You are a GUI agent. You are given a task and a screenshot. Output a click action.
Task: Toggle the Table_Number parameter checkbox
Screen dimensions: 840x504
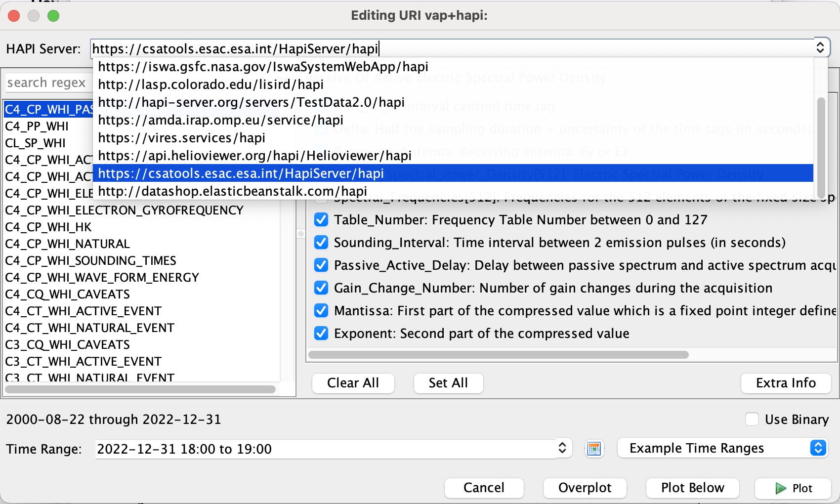(321, 219)
